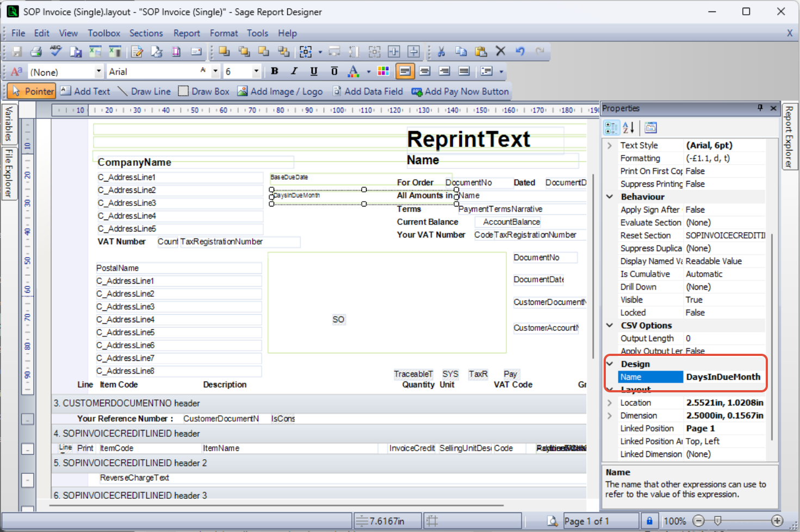
Task: Open the Report menu
Action: (x=187, y=33)
